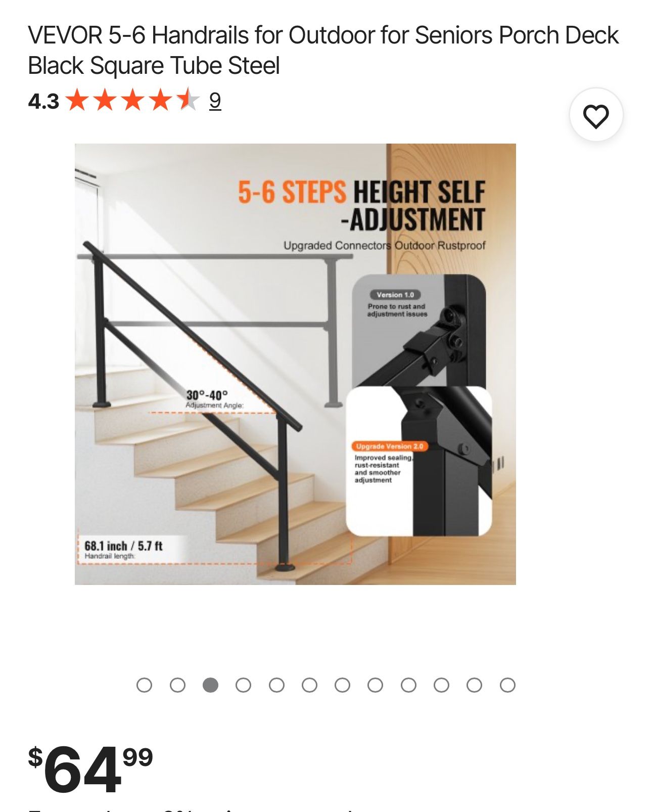Go to sixth carousel image dot
Viewport: 652px width, 812px height.
tap(309, 685)
